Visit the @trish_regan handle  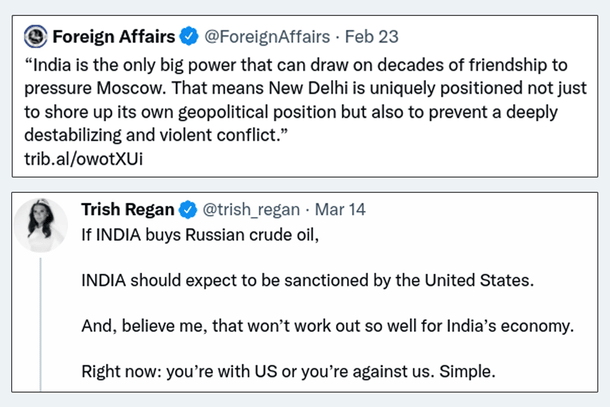(x=250, y=210)
